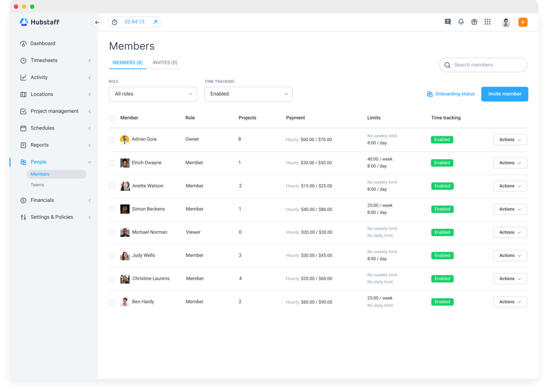Click the timer stopwatch icon
The width and height of the screenshot is (548, 392).
(115, 22)
